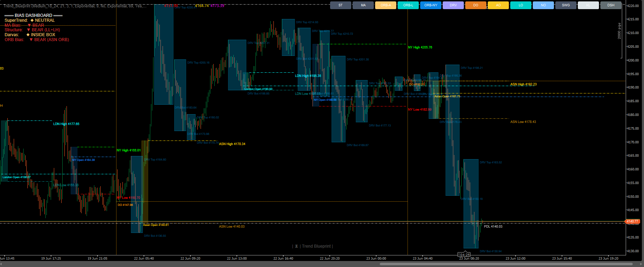Click the DRV Top 4210.72 label

[342, 34]
